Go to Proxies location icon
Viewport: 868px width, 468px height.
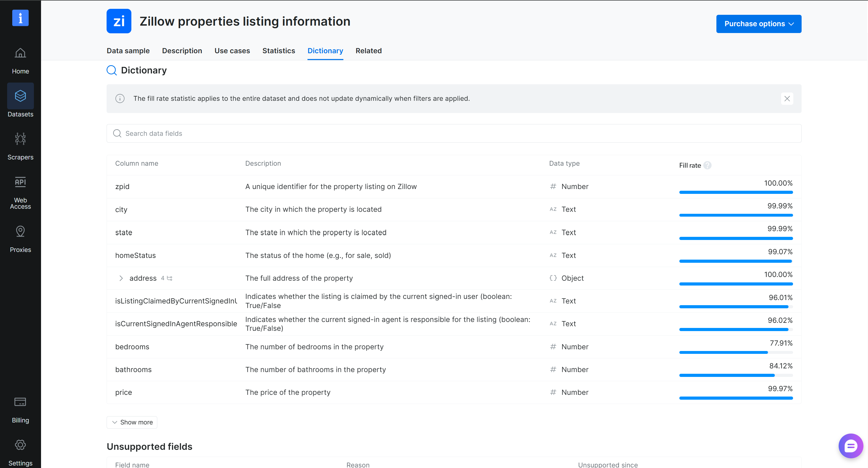click(20, 231)
